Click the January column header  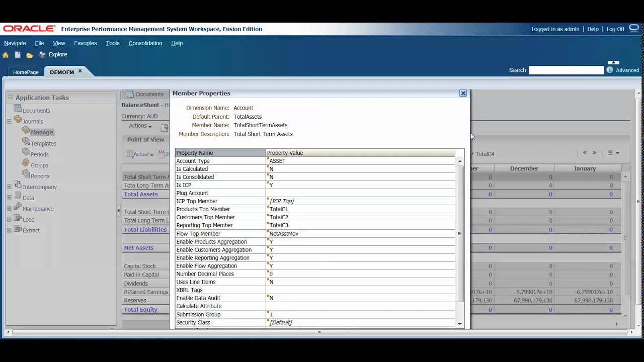(585, 168)
